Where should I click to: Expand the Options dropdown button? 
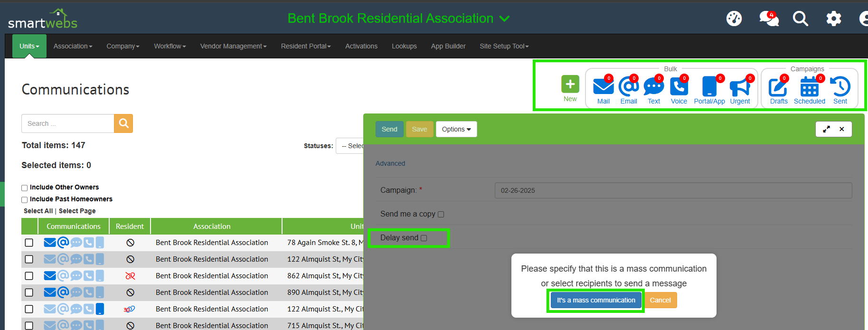point(456,129)
